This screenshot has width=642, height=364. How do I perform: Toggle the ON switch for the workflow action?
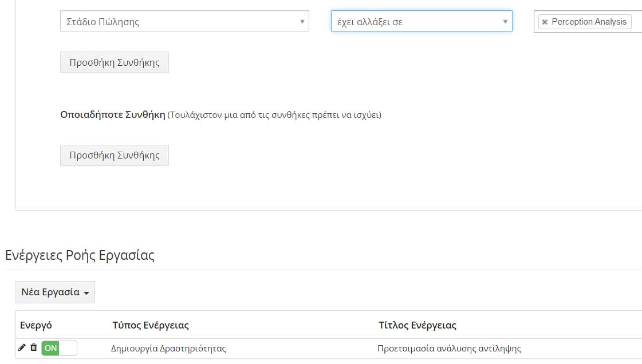pyautogui.click(x=59, y=348)
